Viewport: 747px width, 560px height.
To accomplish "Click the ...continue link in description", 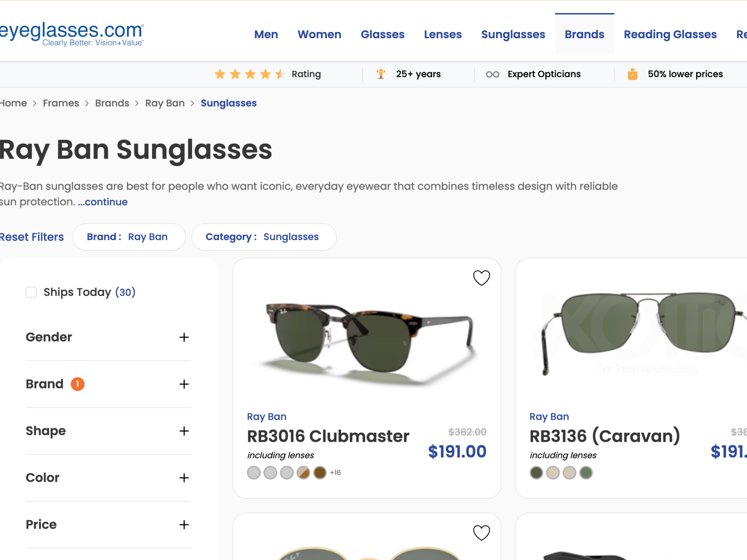I will coord(103,202).
